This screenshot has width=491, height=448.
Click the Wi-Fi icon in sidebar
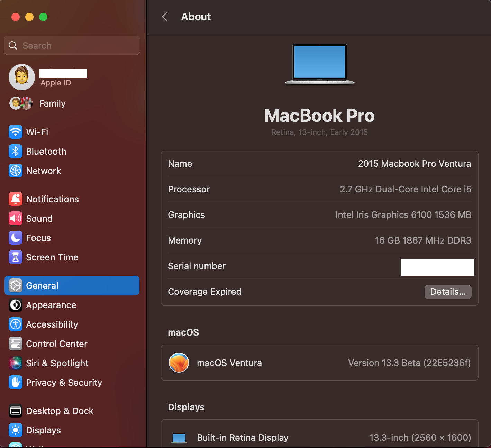point(16,132)
